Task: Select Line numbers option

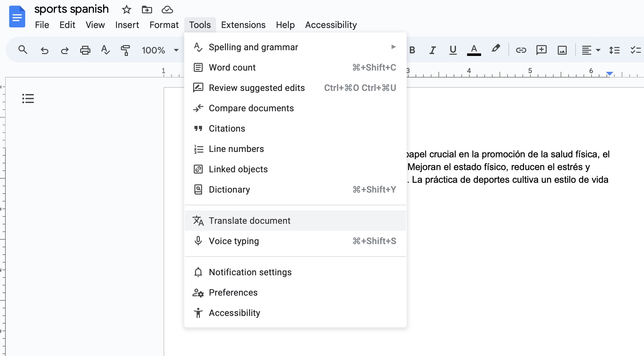Action: click(295, 149)
